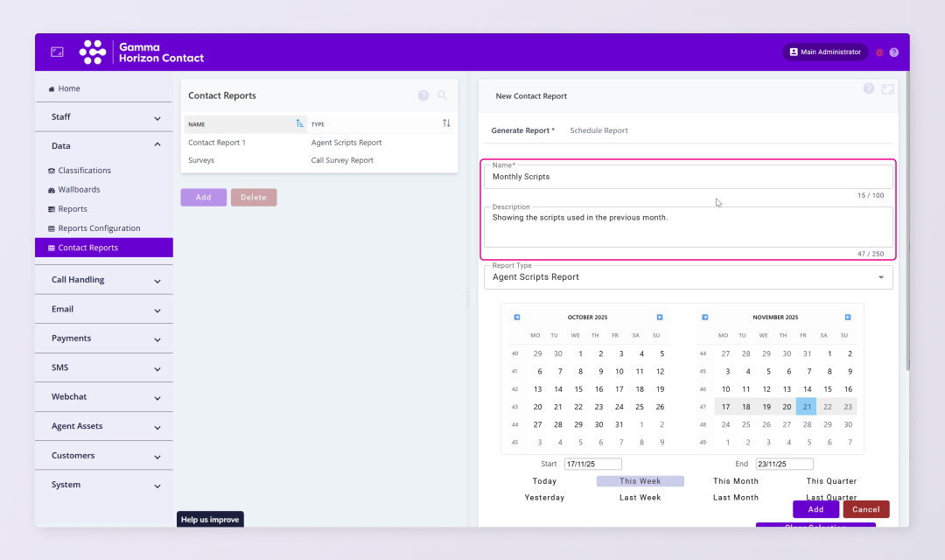Screen dimensions: 945x560
Task: Click the search icon in Contact Reports panel
Action: (442, 95)
